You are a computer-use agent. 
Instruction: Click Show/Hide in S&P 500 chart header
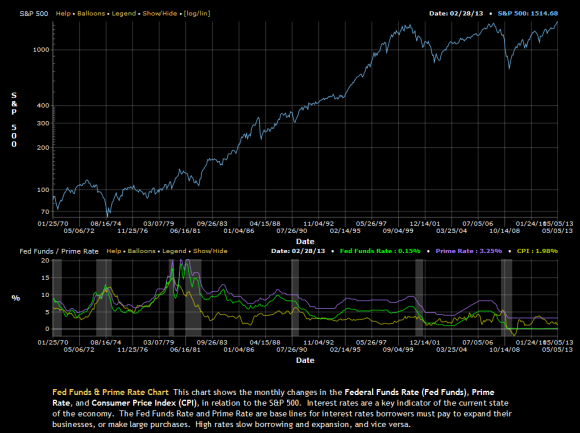click(x=160, y=14)
